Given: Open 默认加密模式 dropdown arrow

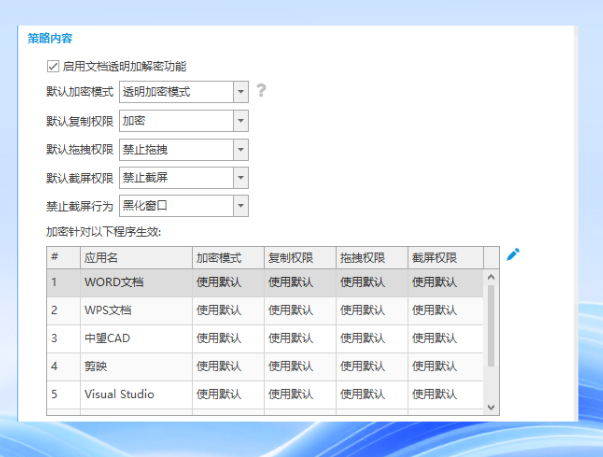Looking at the screenshot, I should pos(241,92).
